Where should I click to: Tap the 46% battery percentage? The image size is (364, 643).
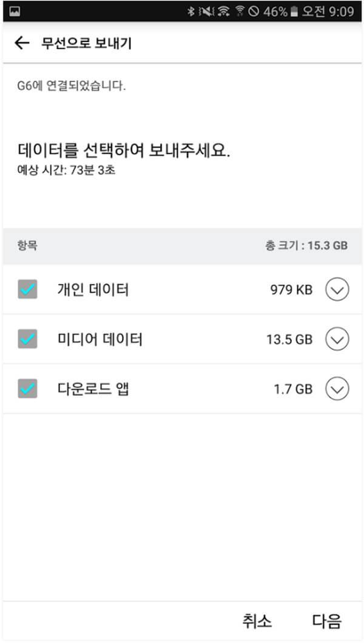click(275, 11)
